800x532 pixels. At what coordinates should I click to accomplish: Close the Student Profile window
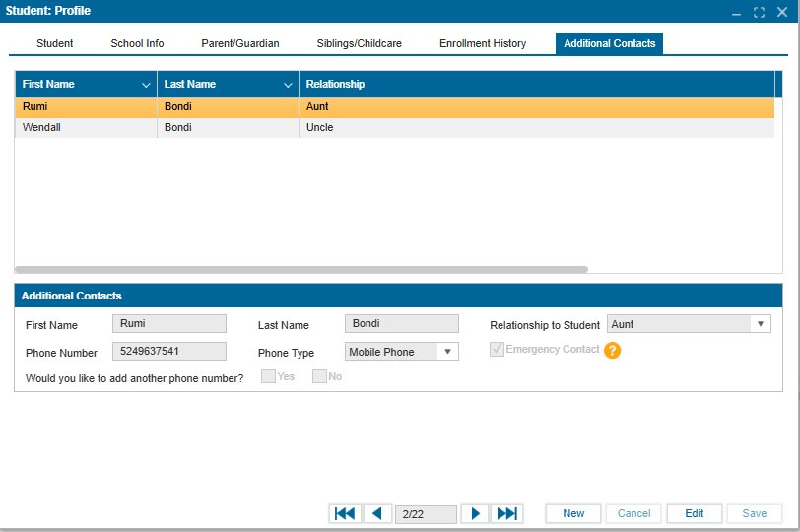tap(782, 12)
